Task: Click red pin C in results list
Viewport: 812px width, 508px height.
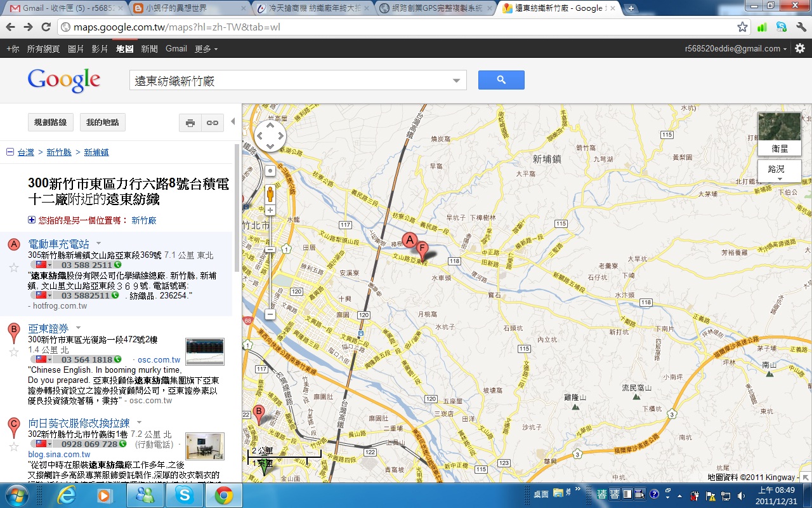Action: coord(13,427)
